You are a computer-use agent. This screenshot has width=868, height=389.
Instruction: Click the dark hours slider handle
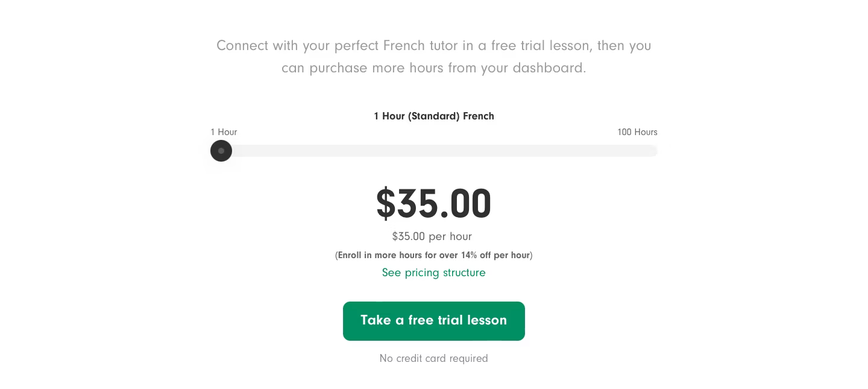(221, 151)
